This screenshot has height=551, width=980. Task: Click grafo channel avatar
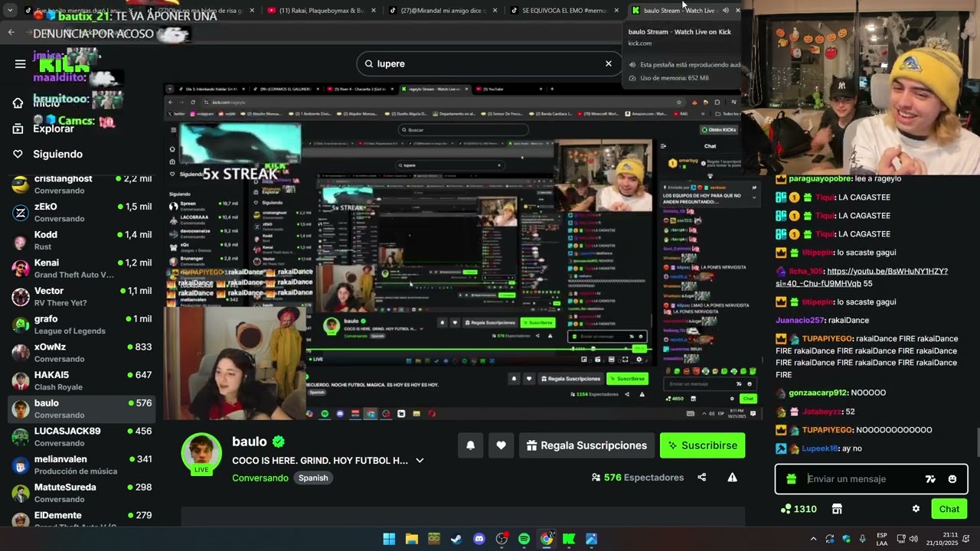[x=21, y=324]
